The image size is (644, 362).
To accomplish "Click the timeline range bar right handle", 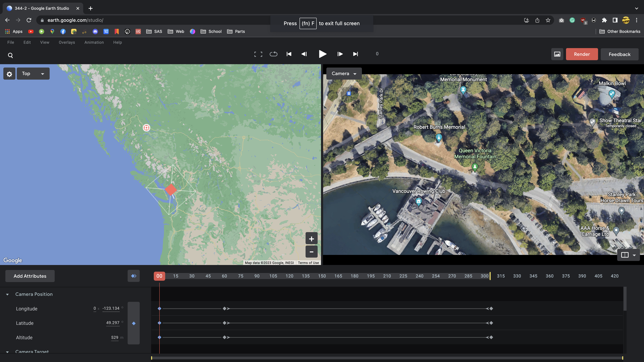I will (623, 358).
